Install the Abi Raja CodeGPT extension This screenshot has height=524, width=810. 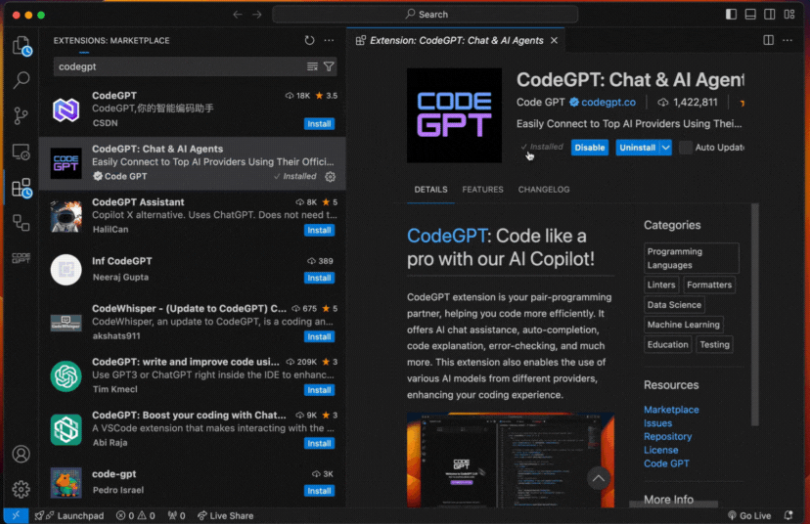click(319, 443)
